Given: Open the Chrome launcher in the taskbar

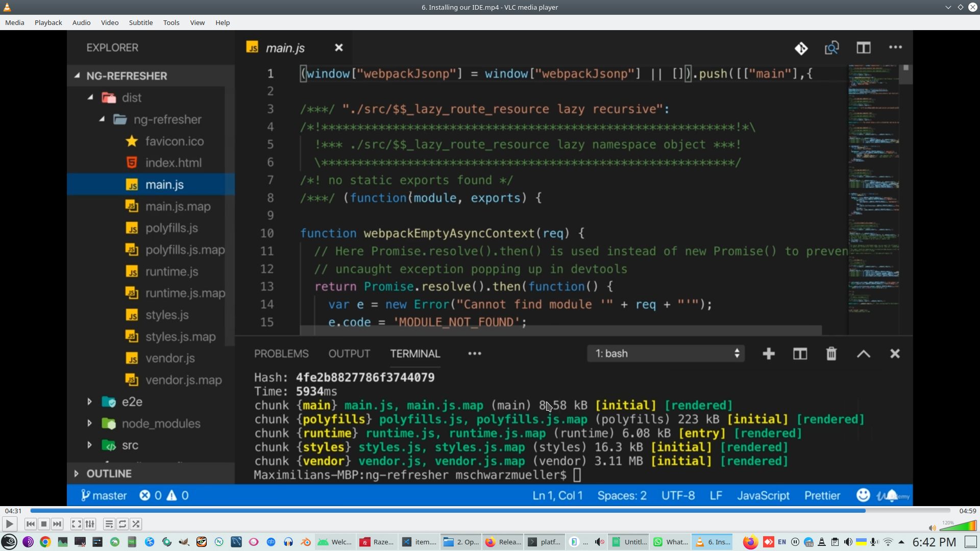Looking at the screenshot, I should click(45, 542).
